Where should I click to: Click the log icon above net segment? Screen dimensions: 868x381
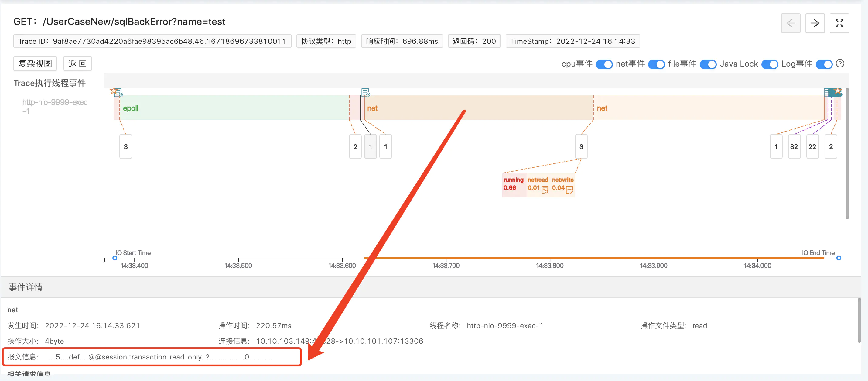tap(365, 92)
